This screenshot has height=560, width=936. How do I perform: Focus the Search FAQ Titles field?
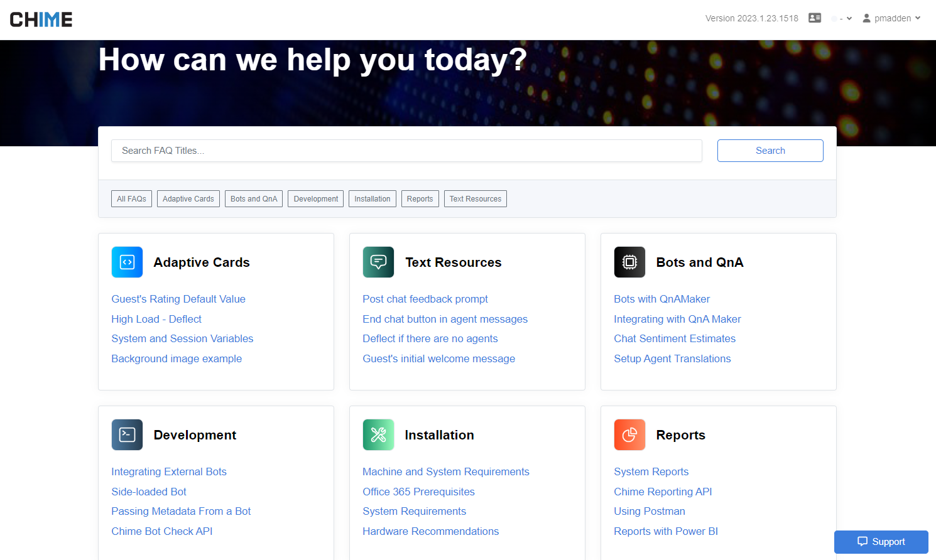point(406,151)
